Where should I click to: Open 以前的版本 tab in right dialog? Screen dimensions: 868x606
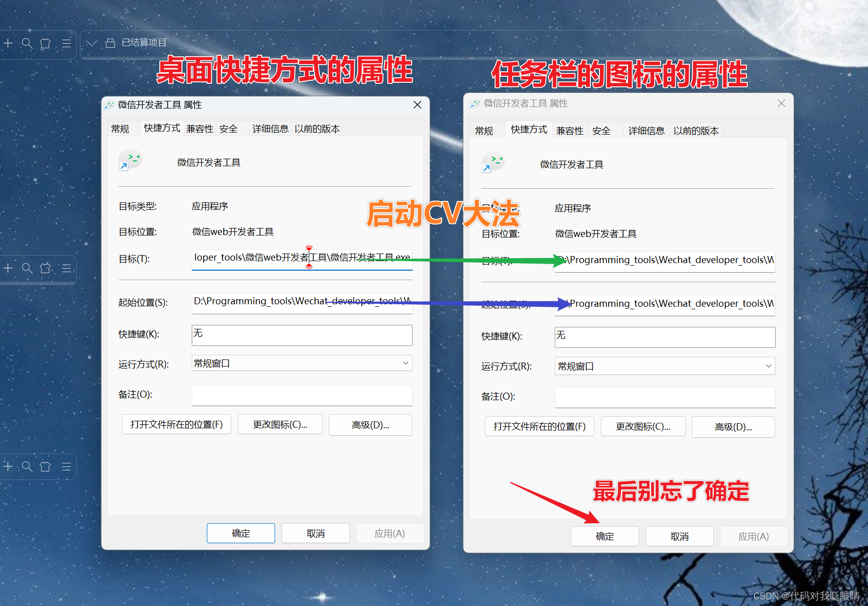(696, 131)
